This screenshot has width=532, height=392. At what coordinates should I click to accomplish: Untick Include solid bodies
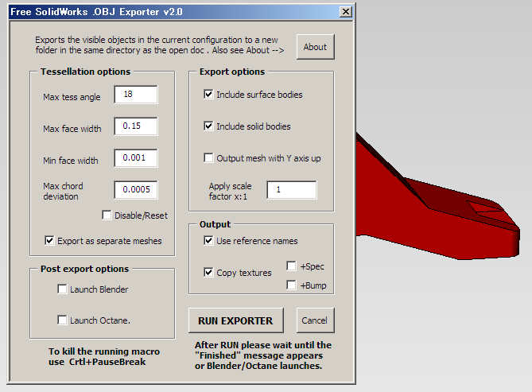point(209,126)
